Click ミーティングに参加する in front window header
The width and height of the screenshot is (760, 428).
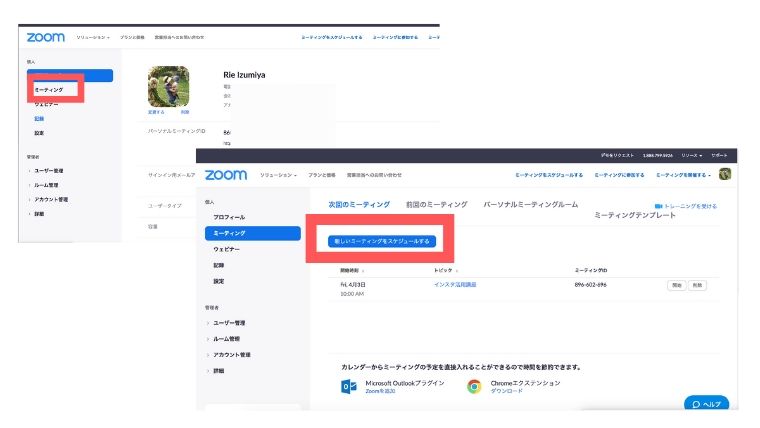pyautogui.click(x=619, y=175)
